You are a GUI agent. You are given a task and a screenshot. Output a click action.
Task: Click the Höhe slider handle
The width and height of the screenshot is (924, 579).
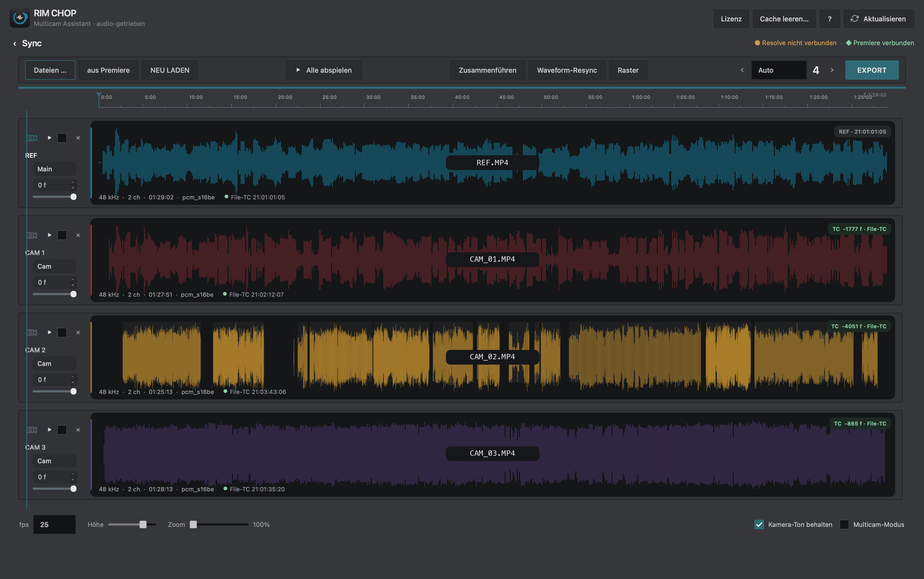(x=143, y=525)
